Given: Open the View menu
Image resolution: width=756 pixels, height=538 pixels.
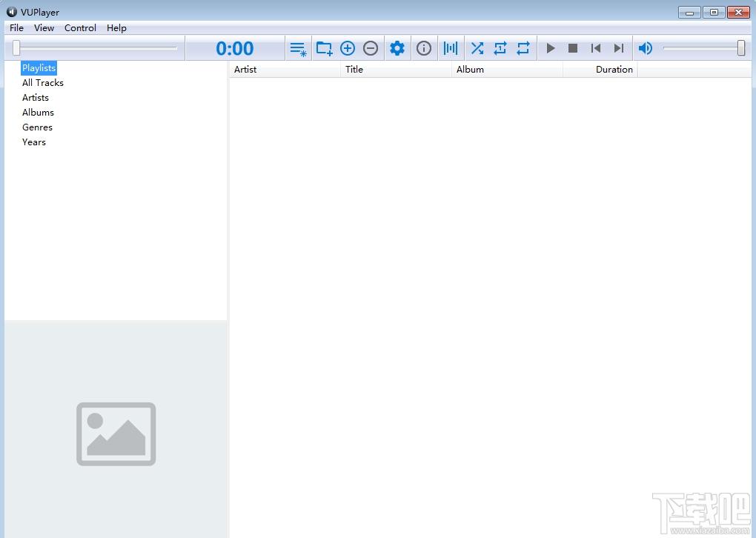Looking at the screenshot, I should (x=44, y=28).
